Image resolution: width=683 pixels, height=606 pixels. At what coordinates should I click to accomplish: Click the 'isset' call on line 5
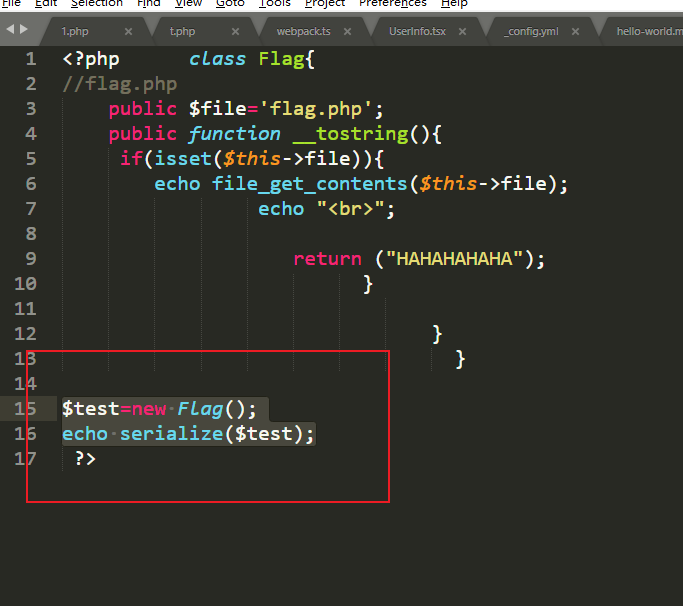click(x=183, y=159)
